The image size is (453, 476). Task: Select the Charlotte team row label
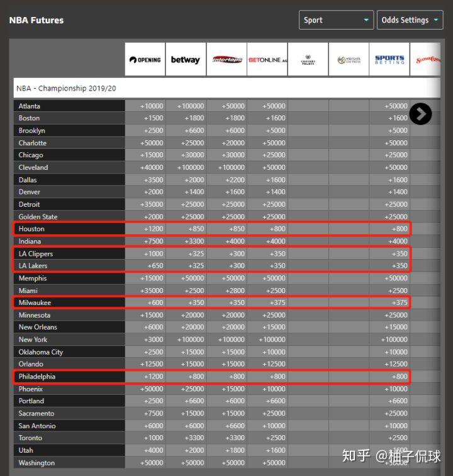point(69,143)
